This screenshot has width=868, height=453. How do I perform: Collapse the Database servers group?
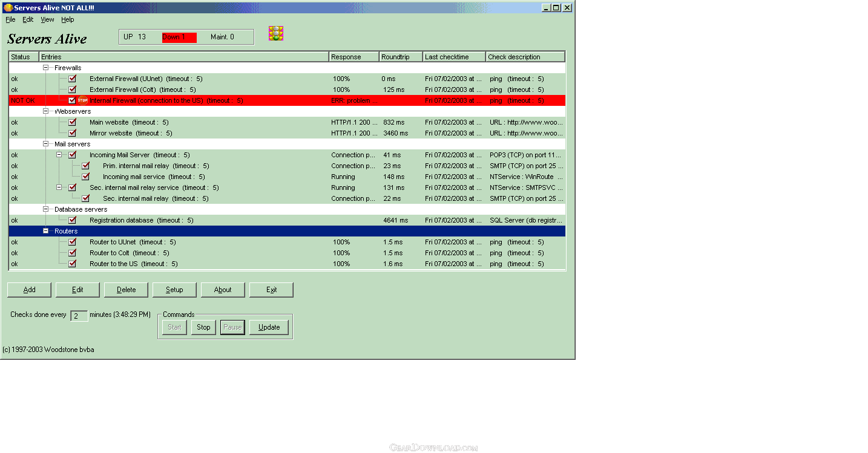45,209
